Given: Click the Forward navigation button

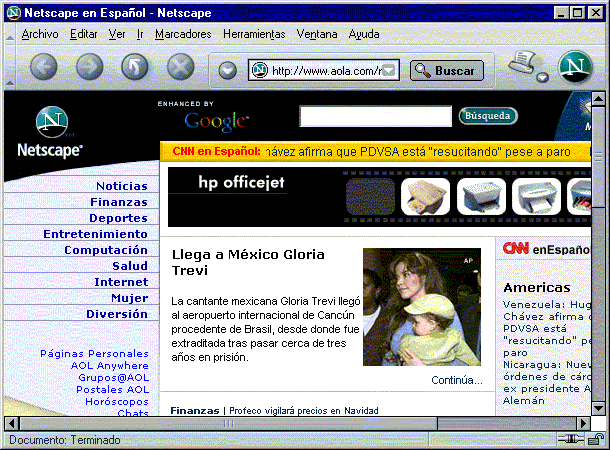Looking at the screenshot, I should tap(90, 68).
